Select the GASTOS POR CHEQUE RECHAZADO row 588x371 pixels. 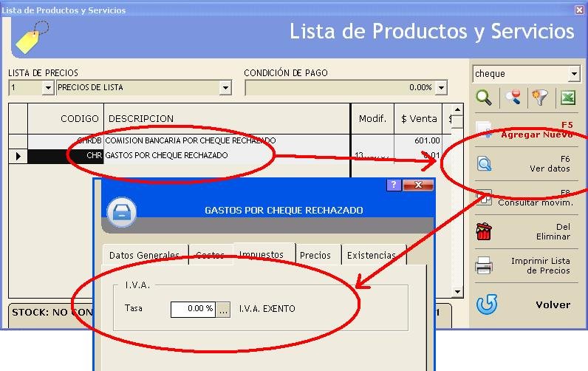230,156
